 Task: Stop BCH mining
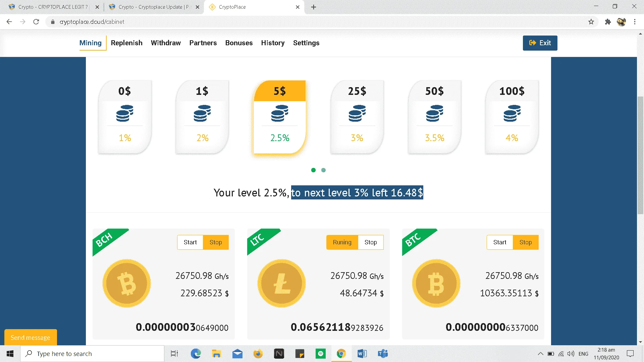point(216,242)
